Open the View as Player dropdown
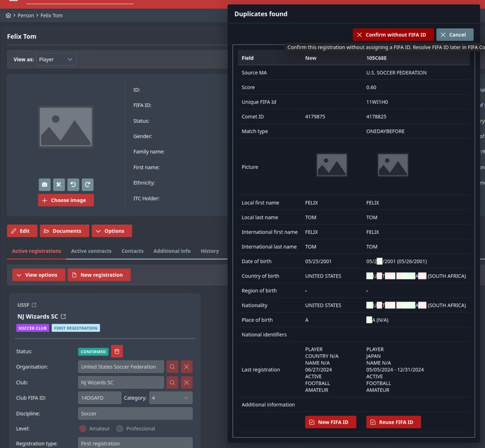 tap(56, 59)
